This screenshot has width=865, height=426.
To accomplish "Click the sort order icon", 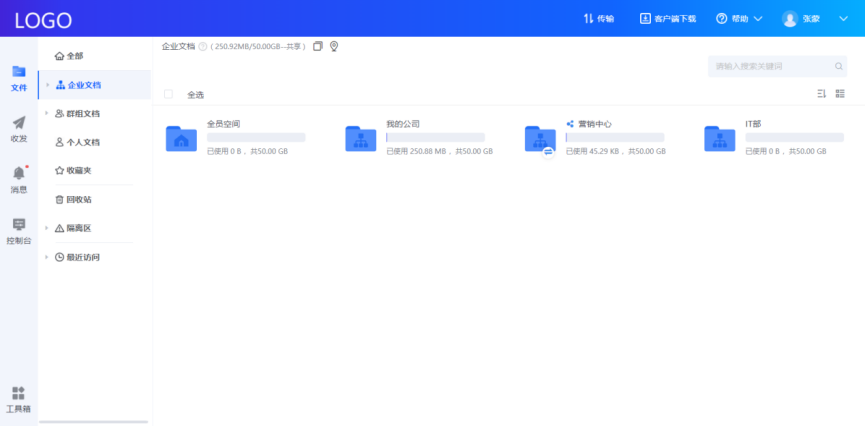I will pos(821,94).
